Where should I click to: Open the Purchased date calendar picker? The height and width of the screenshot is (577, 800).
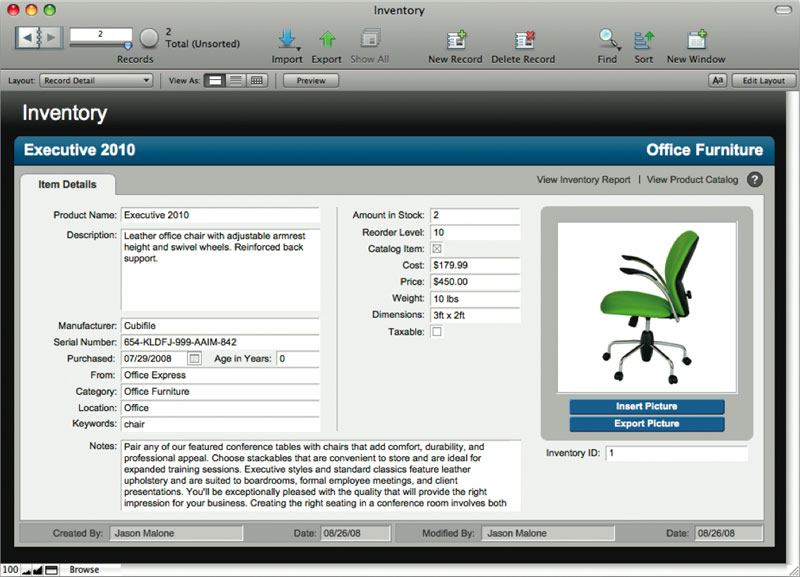(x=195, y=358)
